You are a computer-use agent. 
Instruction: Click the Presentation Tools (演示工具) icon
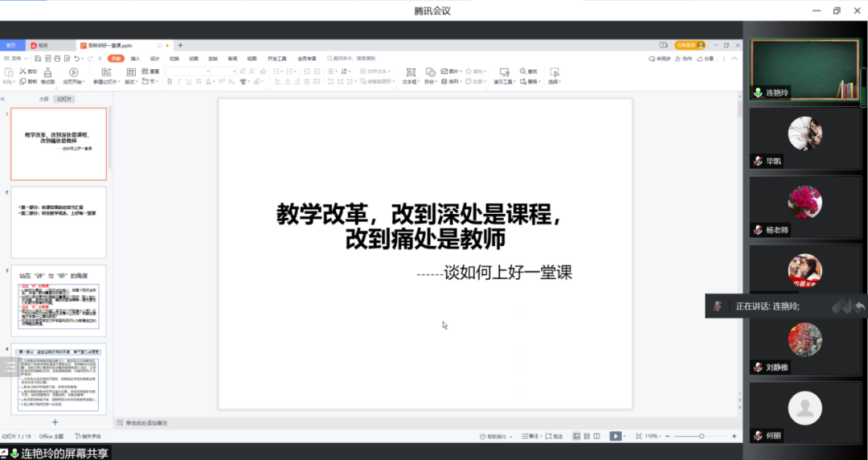coord(504,72)
